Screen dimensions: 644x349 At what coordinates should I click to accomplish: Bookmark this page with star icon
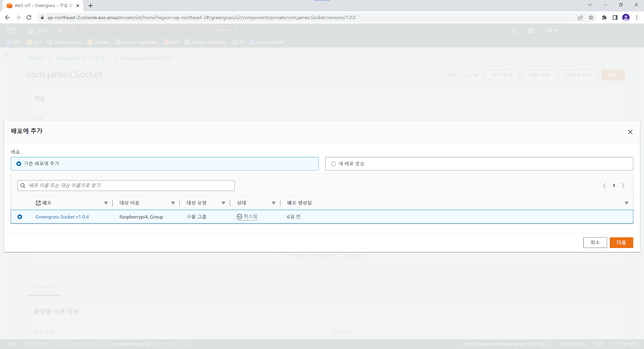click(591, 17)
